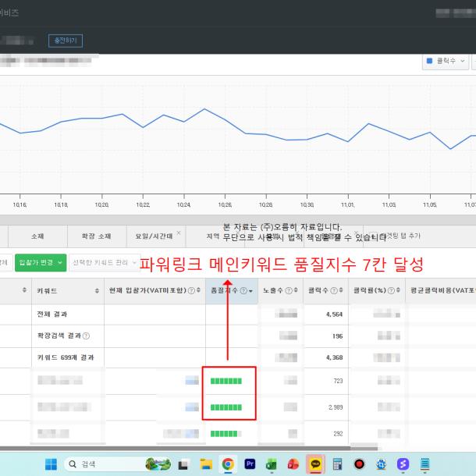Switch to the 확장 소재 tab
The width and height of the screenshot is (476, 476).
(x=91, y=236)
